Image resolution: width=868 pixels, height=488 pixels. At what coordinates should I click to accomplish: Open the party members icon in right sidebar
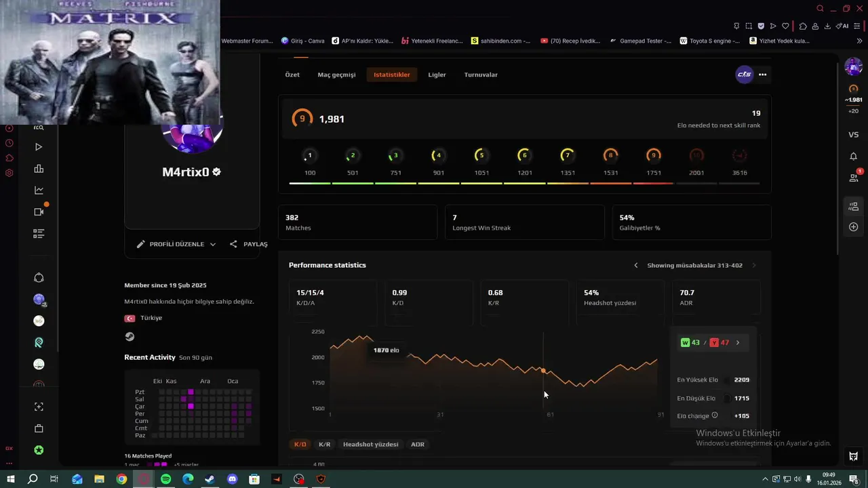click(x=854, y=207)
